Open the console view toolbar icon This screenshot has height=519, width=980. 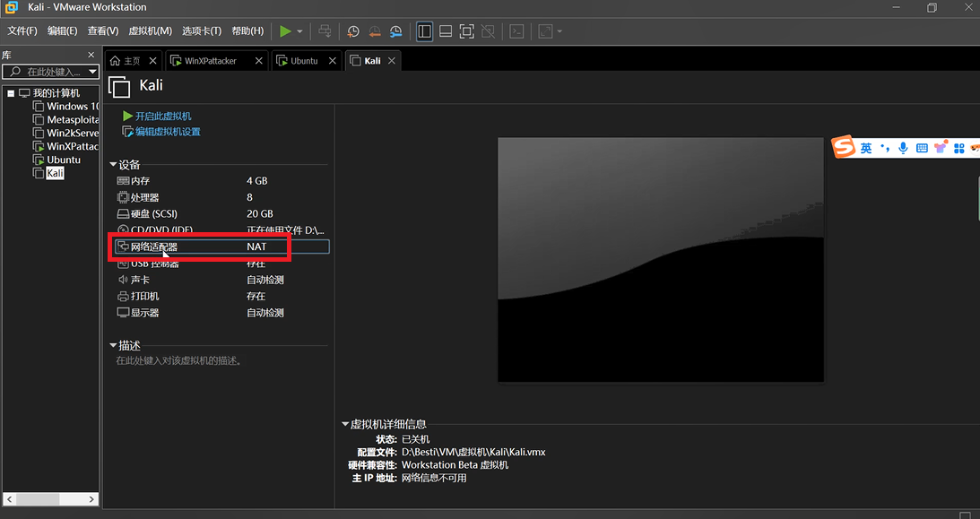click(x=516, y=31)
